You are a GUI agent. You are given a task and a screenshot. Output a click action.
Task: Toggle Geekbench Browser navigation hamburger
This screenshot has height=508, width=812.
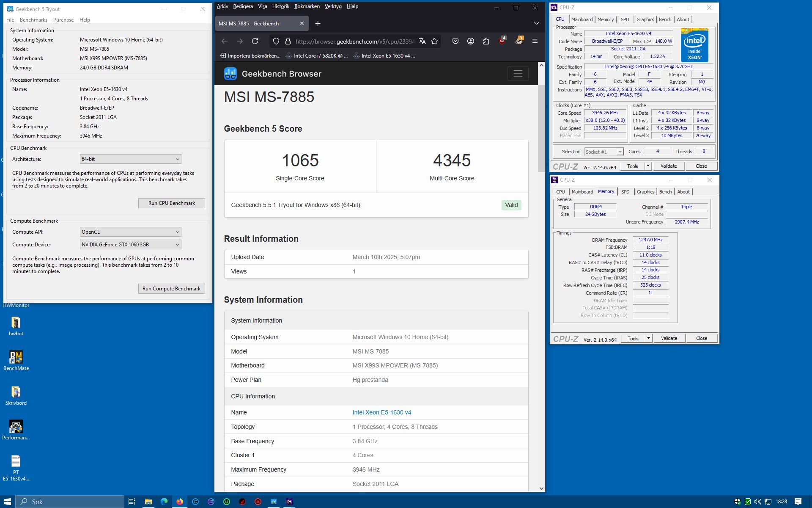point(518,74)
